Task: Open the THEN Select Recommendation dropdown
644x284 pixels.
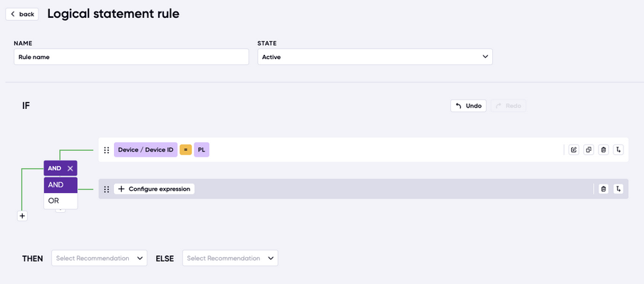Action: [x=100, y=258]
